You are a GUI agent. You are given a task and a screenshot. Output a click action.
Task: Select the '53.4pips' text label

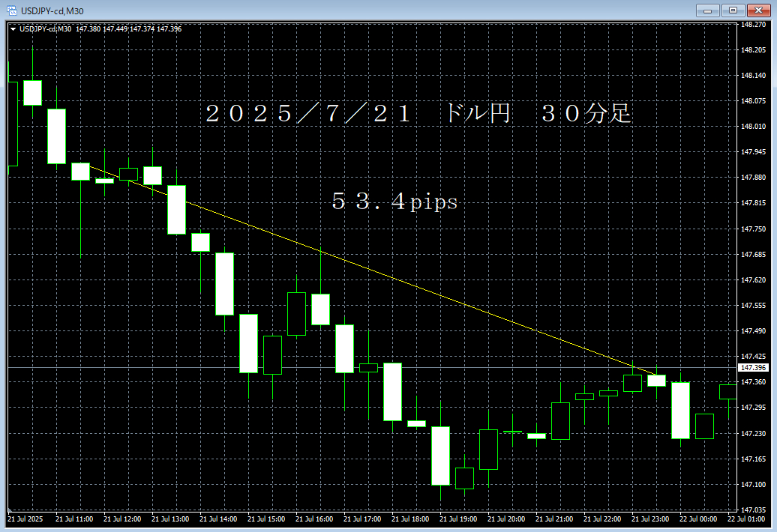395,202
